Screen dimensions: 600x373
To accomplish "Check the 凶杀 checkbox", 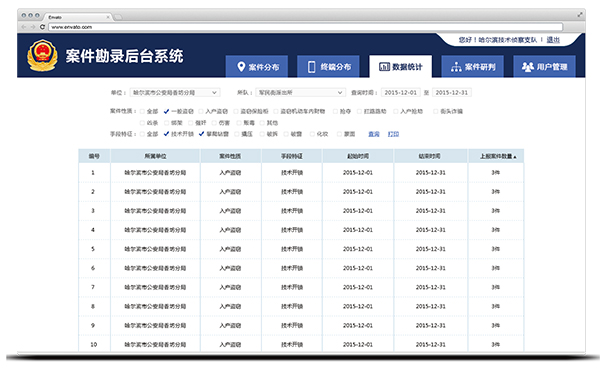I will 142,123.
